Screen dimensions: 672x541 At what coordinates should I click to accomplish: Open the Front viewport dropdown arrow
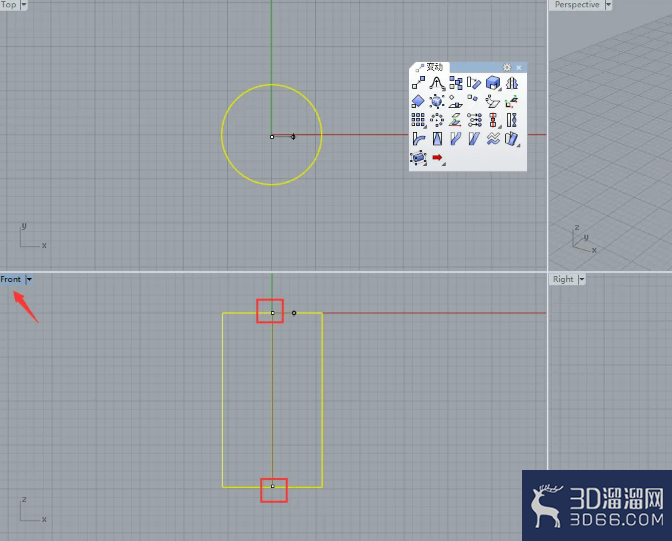coord(29,280)
